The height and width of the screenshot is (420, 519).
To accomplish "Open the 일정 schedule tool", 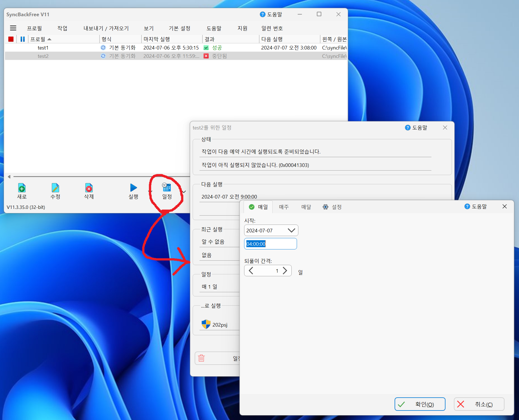I will (x=167, y=191).
